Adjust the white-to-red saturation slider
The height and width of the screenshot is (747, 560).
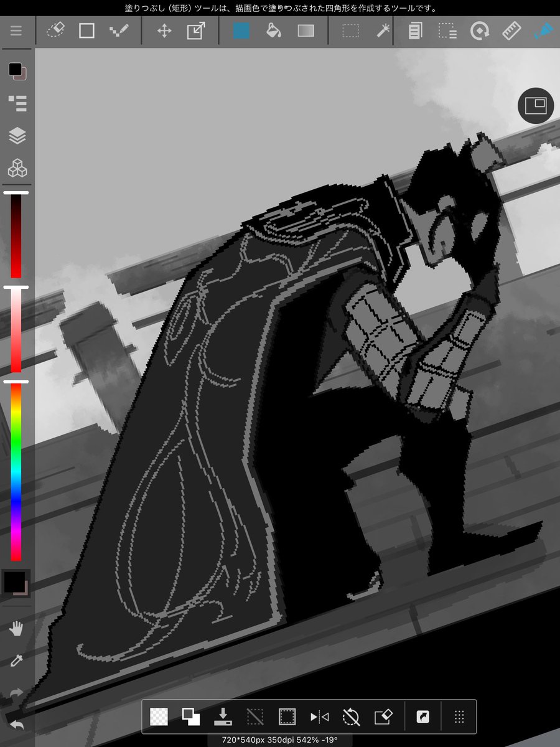pyautogui.click(x=16, y=331)
